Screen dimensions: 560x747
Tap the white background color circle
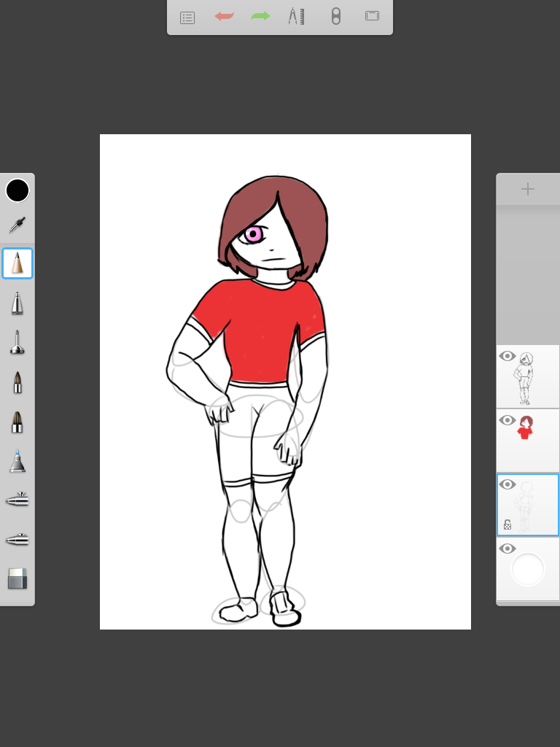coord(528,570)
